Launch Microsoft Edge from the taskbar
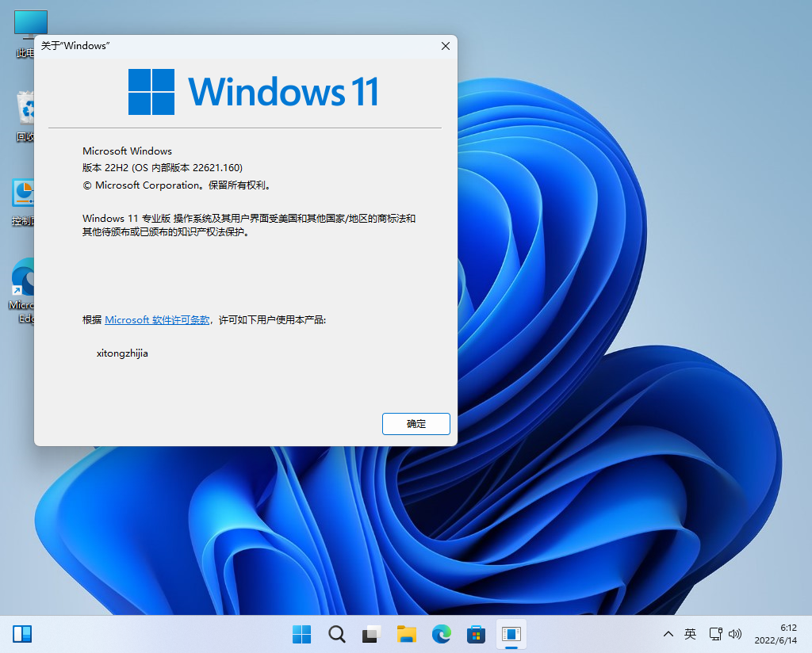 click(x=441, y=633)
